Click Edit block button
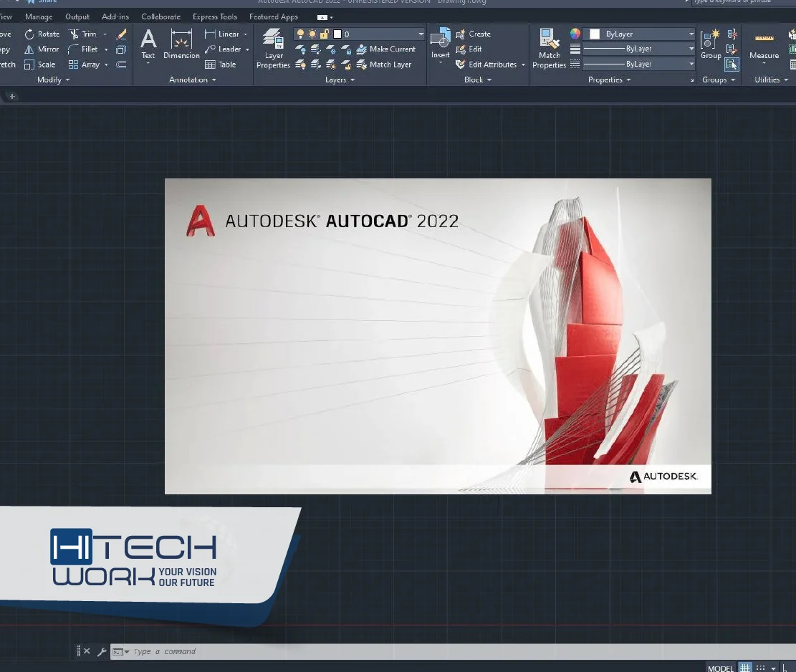 (x=469, y=49)
